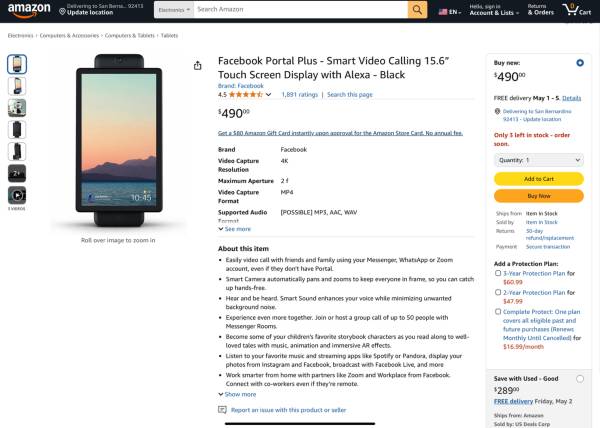
Task: Open the 1,891 ratings link
Action: (x=300, y=94)
